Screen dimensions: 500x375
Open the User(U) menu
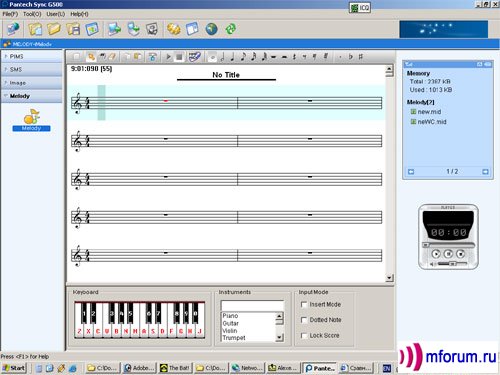pos(56,14)
